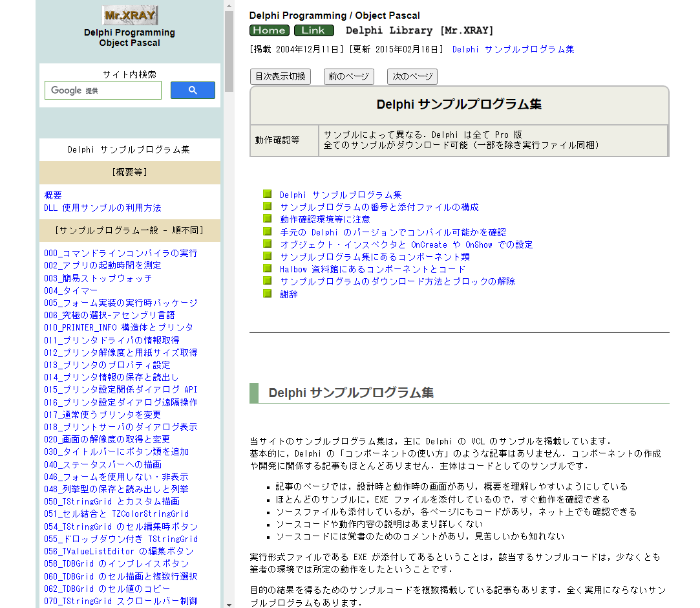Go to the next page with 次のページ
This screenshot has width=700, height=608.
412,76
